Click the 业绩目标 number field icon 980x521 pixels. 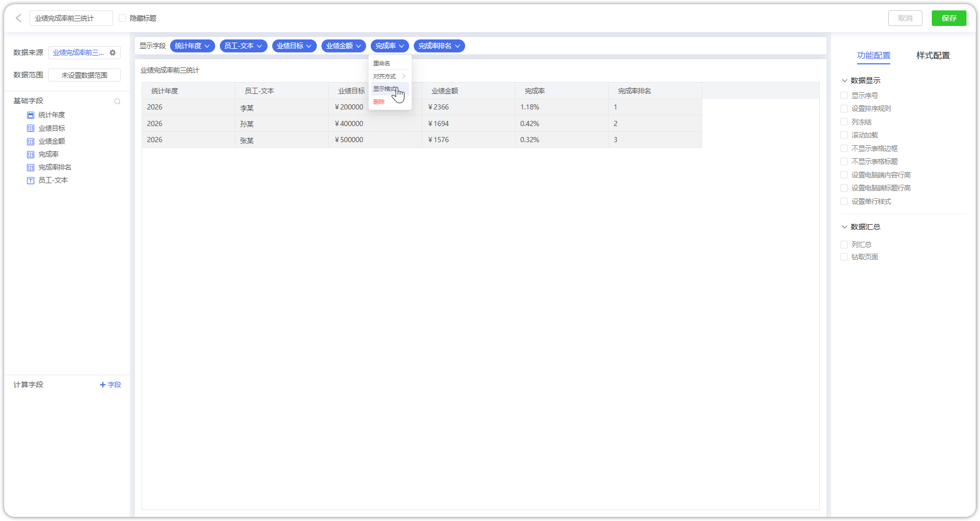click(31, 128)
